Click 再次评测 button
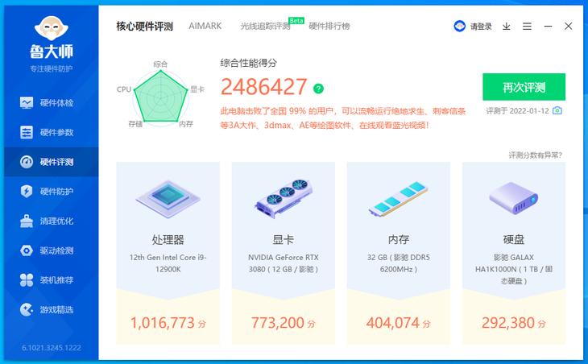This screenshot has width=588, height=364. (x=524, y=87)
